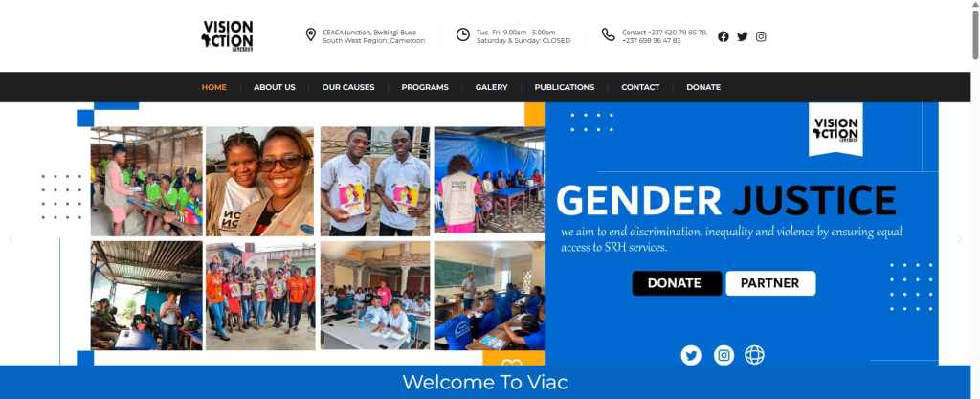The image size is (980, 399).
Task: Go to previous slide arrow
Action: tap(11, 238)
